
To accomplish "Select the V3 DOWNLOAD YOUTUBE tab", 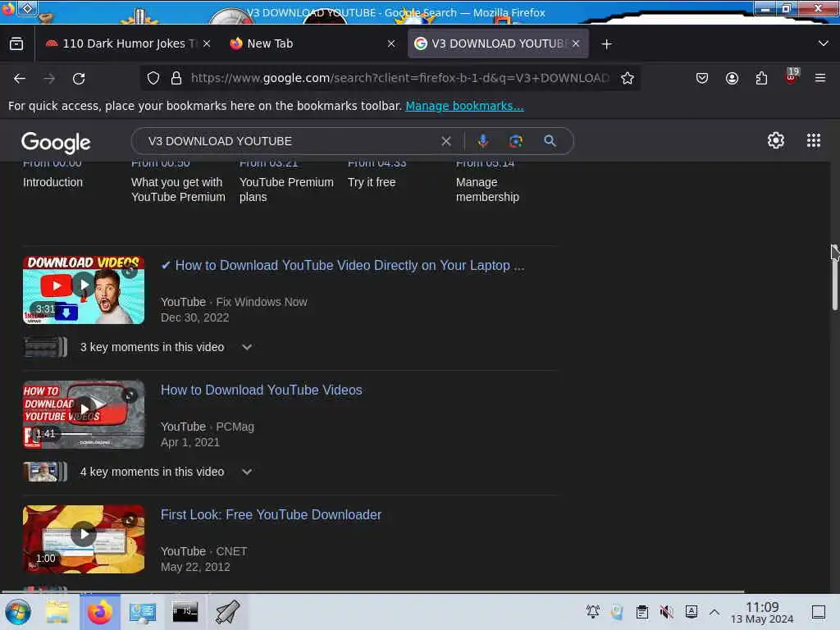I will (x=498, y=44).
